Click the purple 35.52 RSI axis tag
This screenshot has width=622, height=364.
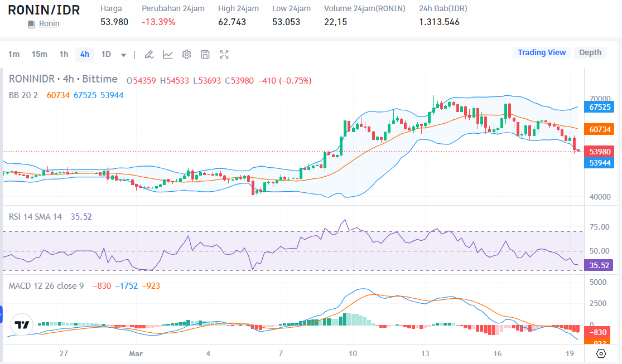coord(599,265)
